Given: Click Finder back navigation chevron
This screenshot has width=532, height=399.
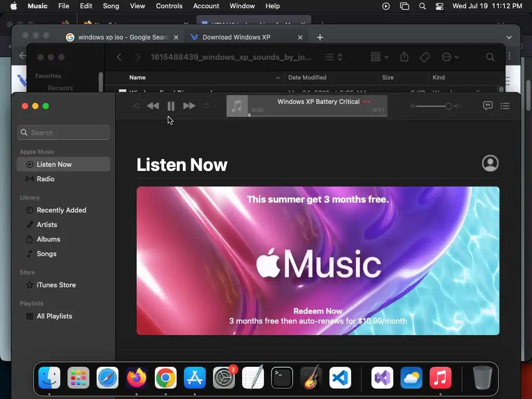Looking at the screenshot, I should tap(119, 57).
